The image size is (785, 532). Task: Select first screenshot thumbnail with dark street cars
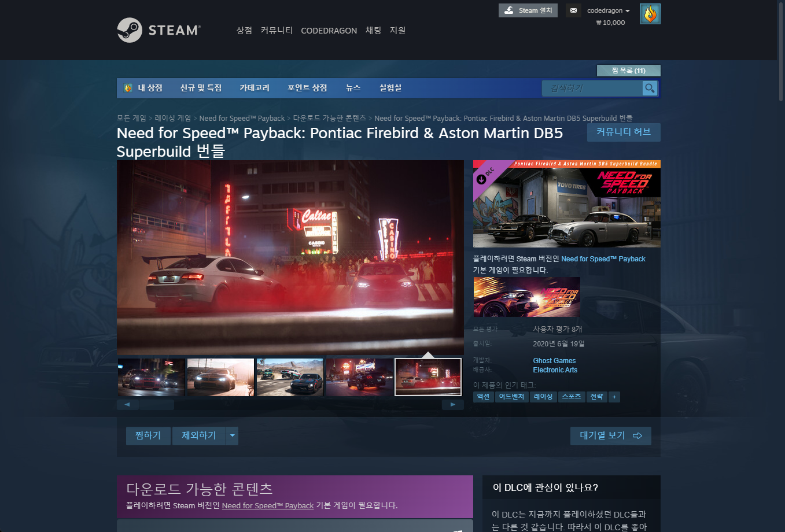pyautogui.click(x=151, y=377)
